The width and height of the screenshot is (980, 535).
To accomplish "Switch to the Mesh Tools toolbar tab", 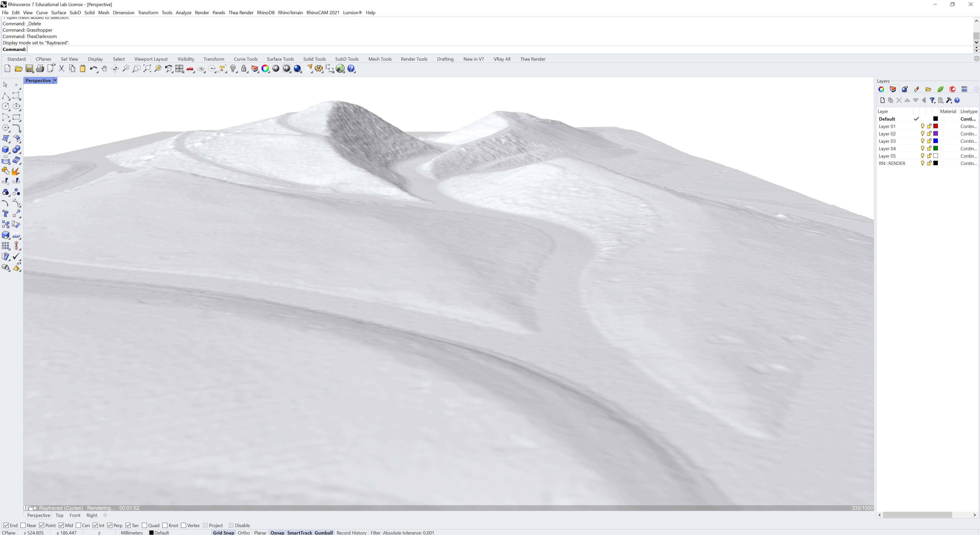I will 380,59.
